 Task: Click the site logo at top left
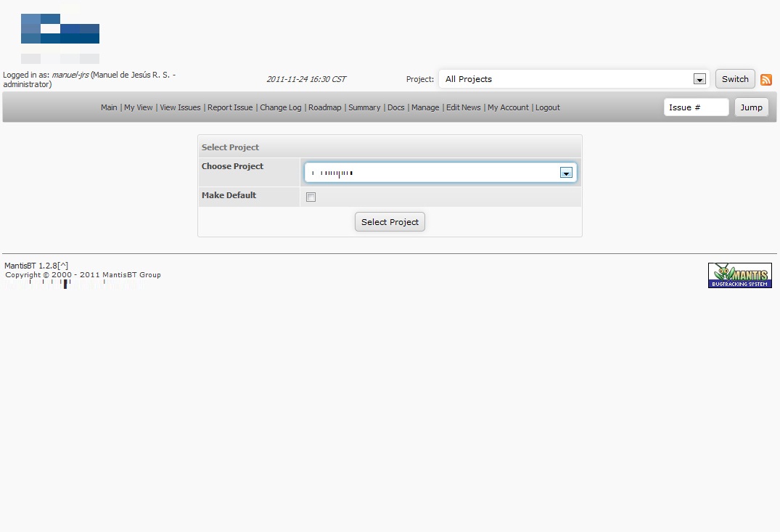pyautogui.click(x=60, y=38)
